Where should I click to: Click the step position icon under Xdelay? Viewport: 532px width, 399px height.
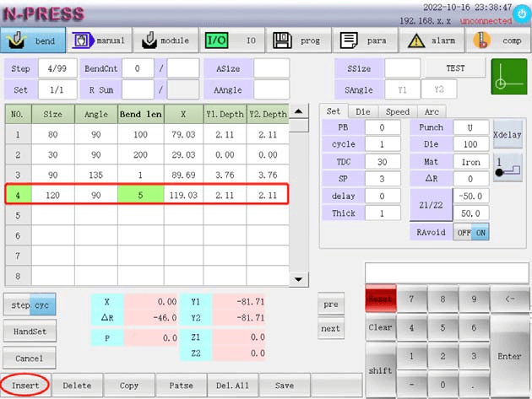pos(508,165)
